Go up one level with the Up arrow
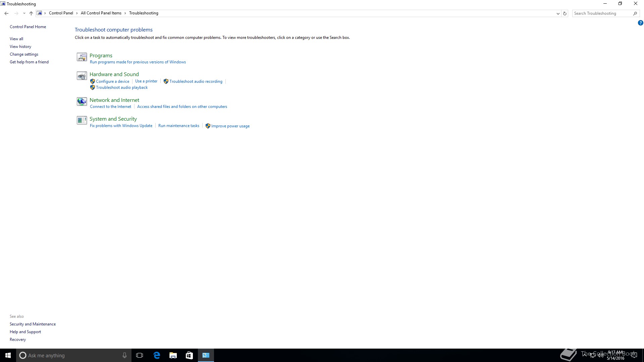Image resolution: width=644 pixels, height=362 pixels. (31, 13)
